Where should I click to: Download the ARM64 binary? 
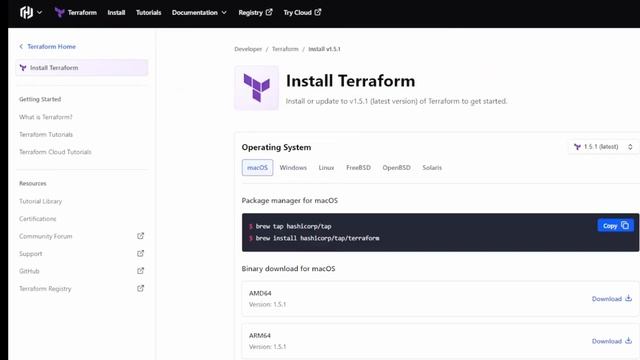pyautogui.click(x=611, y=341)
